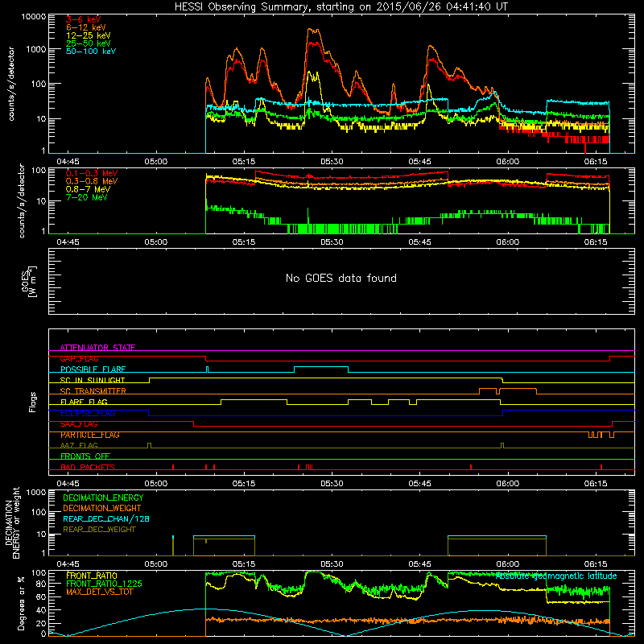Select the REAR_DEC_WEIGHT legend label

point(99,530)
